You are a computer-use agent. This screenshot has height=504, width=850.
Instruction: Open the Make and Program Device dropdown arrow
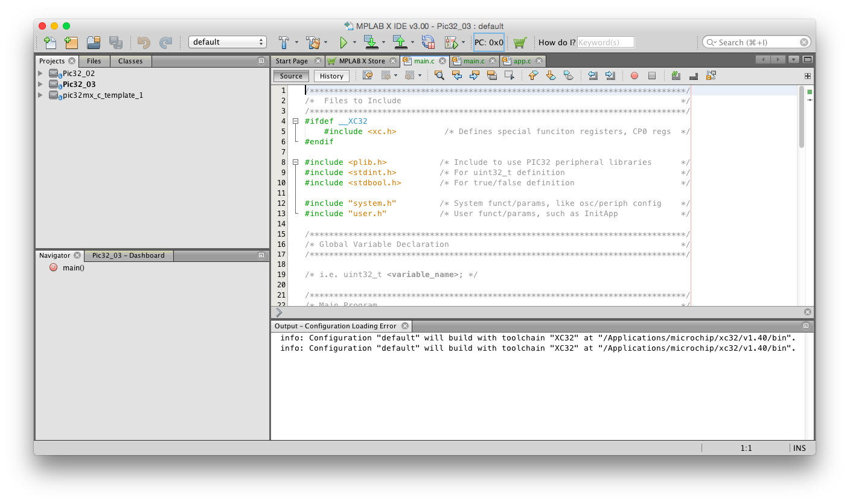coord(383,42)
